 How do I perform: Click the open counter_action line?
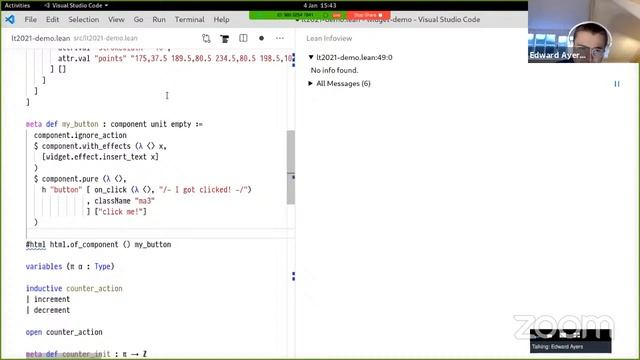tap(64, 332)
